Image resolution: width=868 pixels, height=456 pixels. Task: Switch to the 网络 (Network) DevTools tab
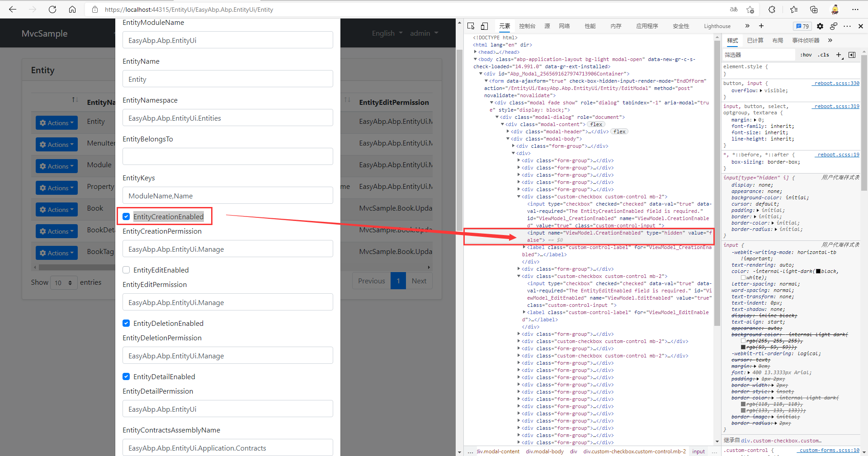564,26
